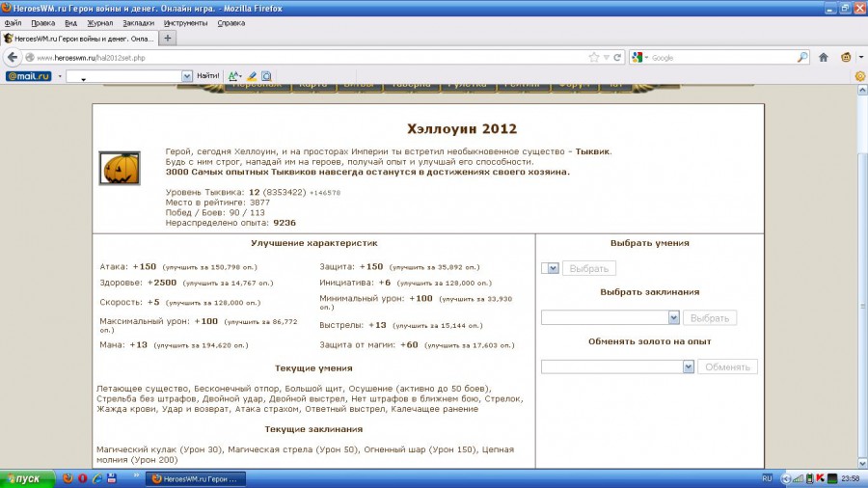Click the page search icon in Mail.ru toolbar

coord(267,76)
